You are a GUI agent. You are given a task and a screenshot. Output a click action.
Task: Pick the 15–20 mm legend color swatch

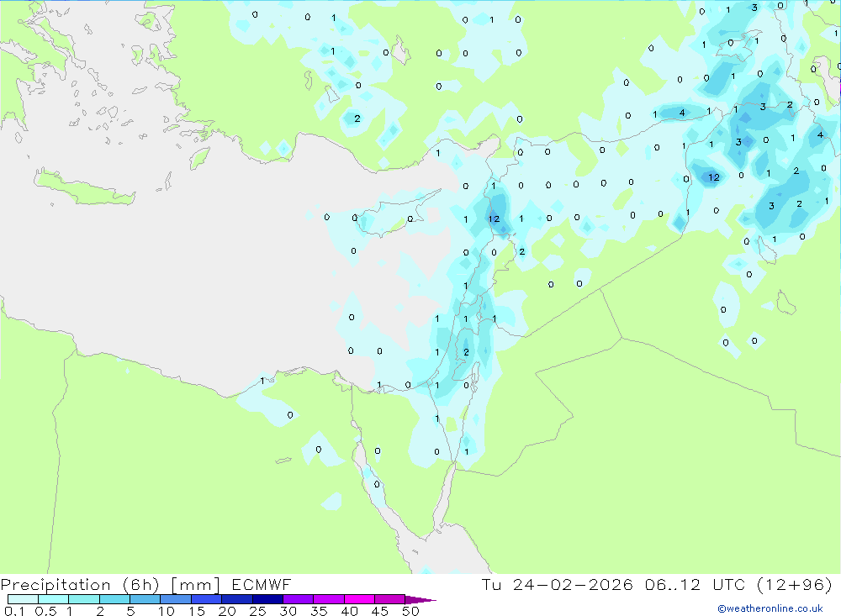coord(207,599)
